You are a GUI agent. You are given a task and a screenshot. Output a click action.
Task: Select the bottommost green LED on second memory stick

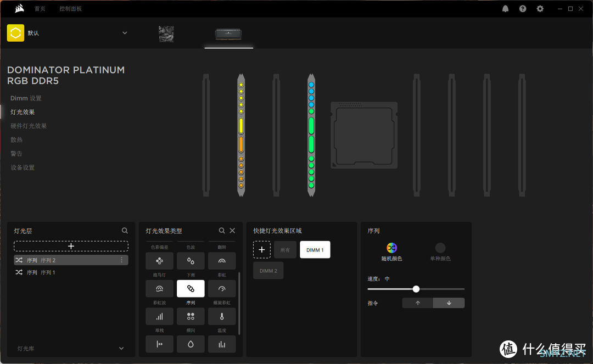point(311,185)
